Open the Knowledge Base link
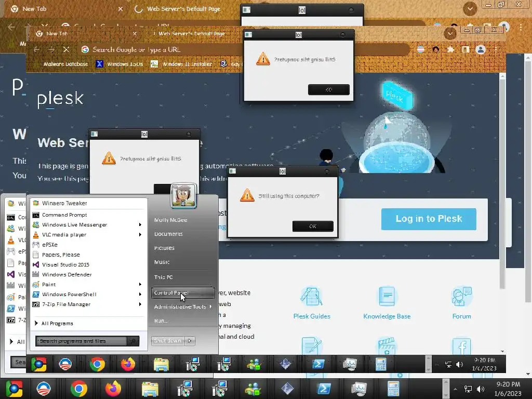Screen dimensions: 532x399 (387, 316)
